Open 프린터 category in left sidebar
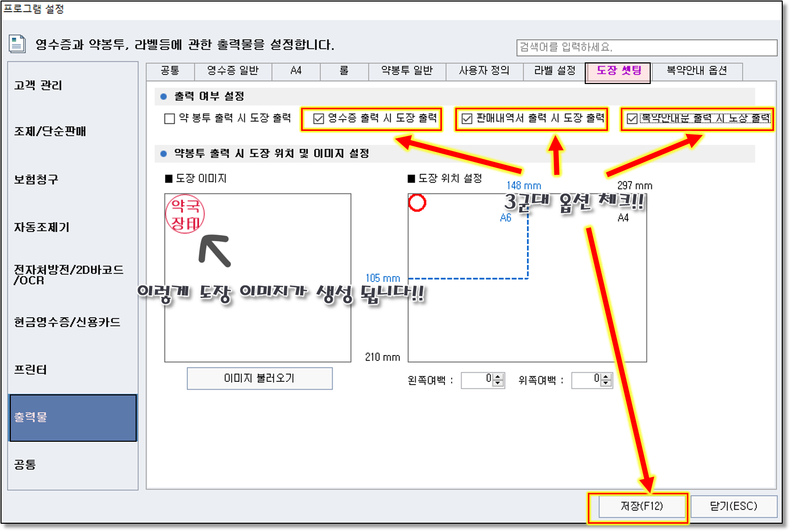791x532 pixels. tap(31, 370)
